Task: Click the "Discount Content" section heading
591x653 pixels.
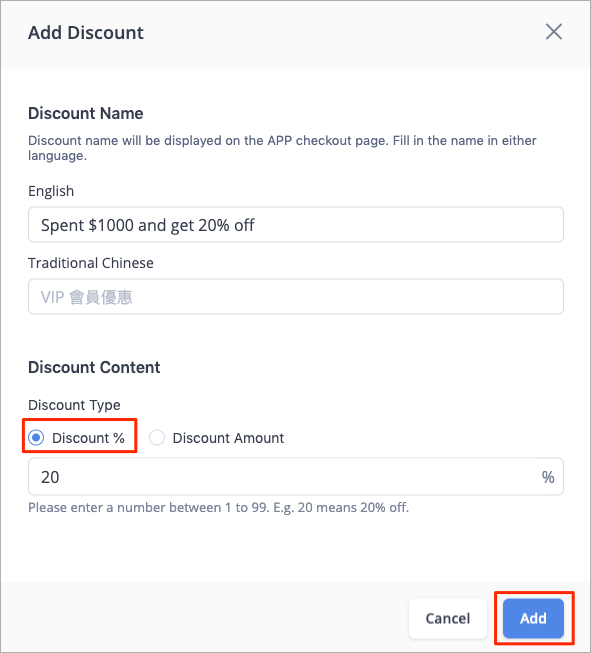Action: coord(94,367)
